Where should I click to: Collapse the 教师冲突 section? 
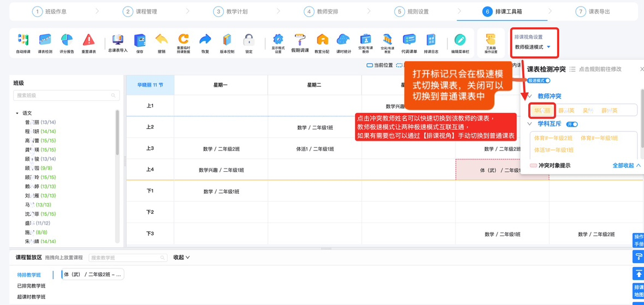point(530,96)
